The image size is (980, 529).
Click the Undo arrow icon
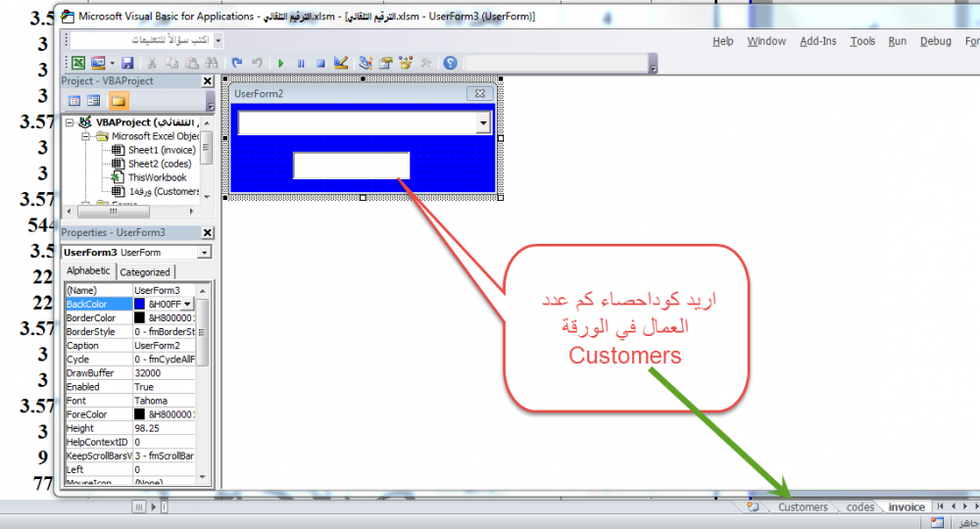tap(237, 63)
